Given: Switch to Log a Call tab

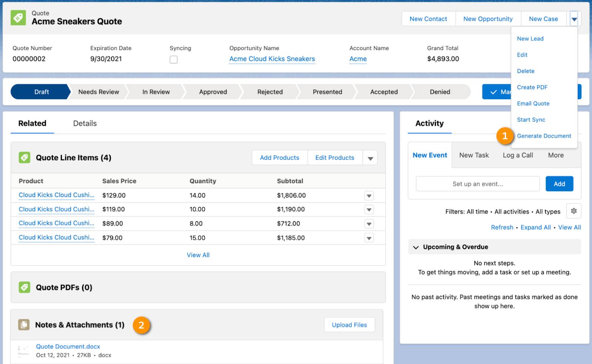Looking at the screenshot, I should [x=518, y=155].
